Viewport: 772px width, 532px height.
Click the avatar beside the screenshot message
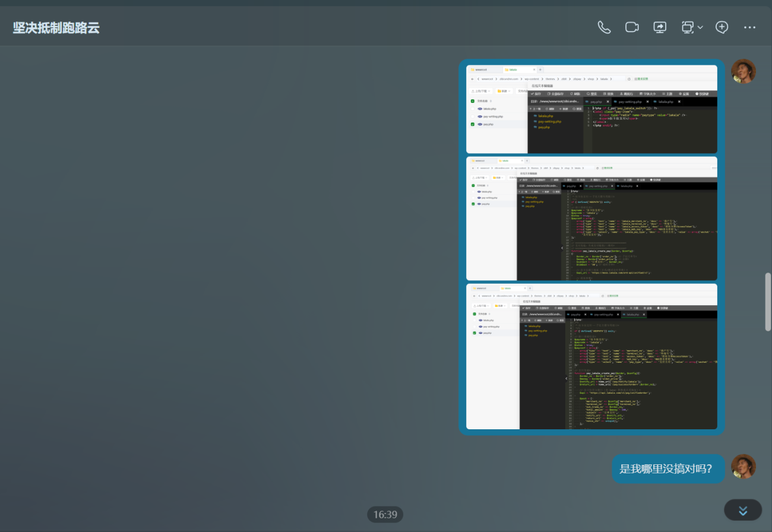(743, 71)
